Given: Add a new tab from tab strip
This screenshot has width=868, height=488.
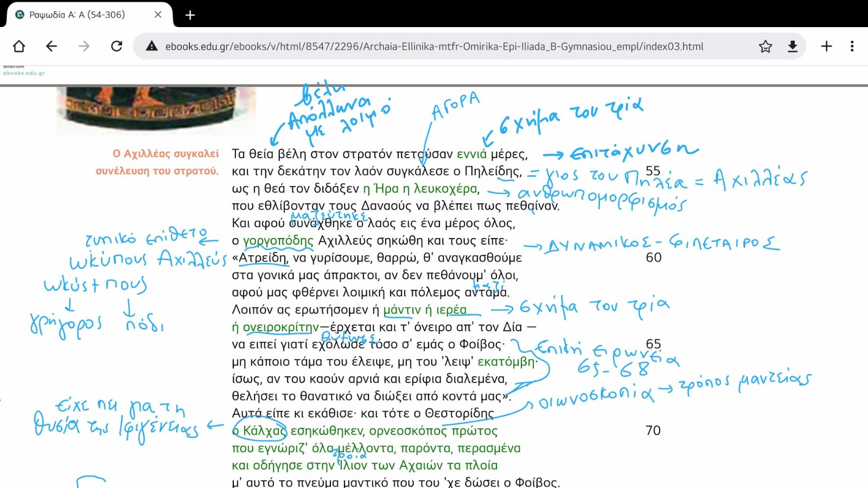Looking at the screenshot, I should tap(190, 15).
